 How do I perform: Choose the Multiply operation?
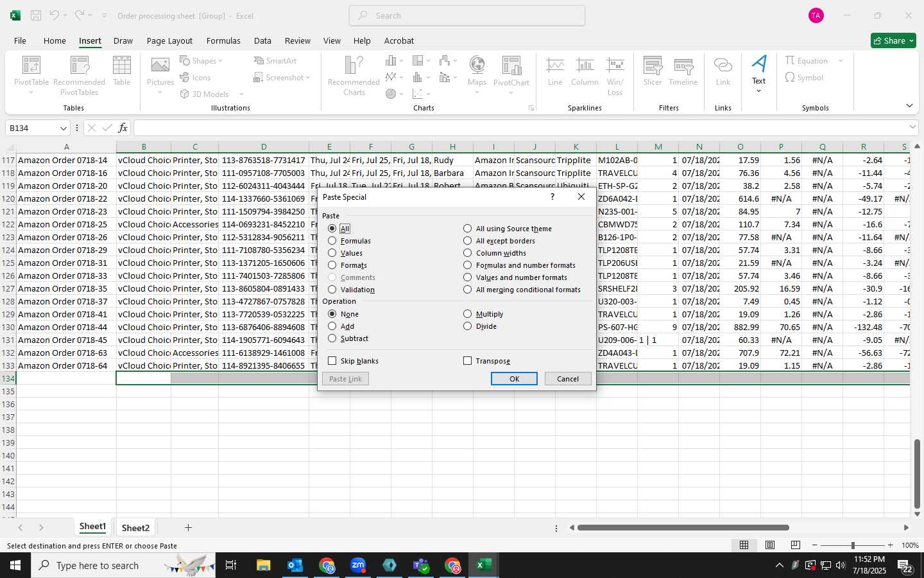coord(483,314)
